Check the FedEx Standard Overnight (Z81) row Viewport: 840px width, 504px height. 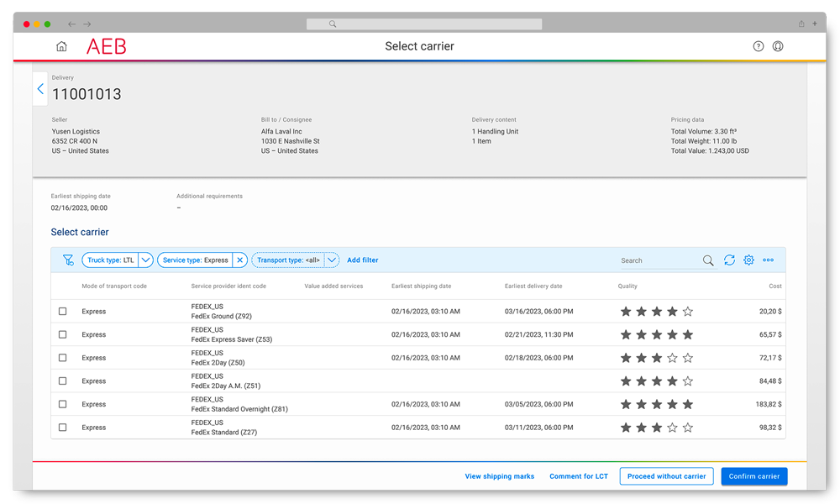(62, 404)
